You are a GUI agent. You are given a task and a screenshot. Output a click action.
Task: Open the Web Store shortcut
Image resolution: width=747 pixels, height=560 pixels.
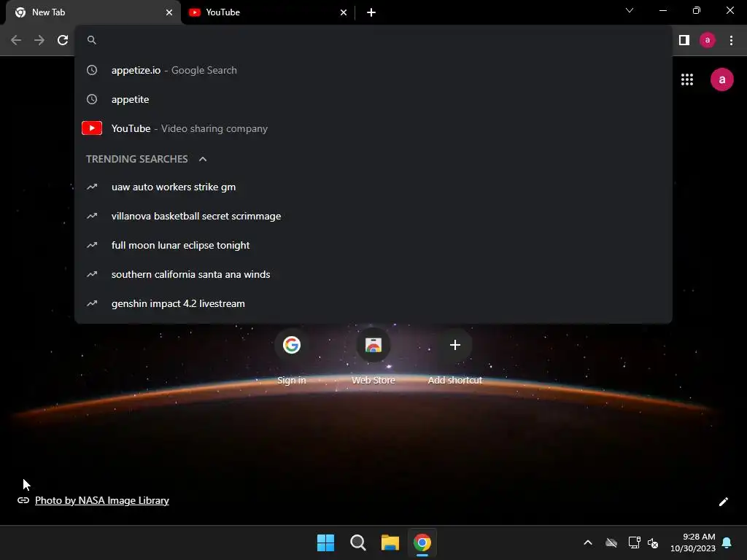373,356
